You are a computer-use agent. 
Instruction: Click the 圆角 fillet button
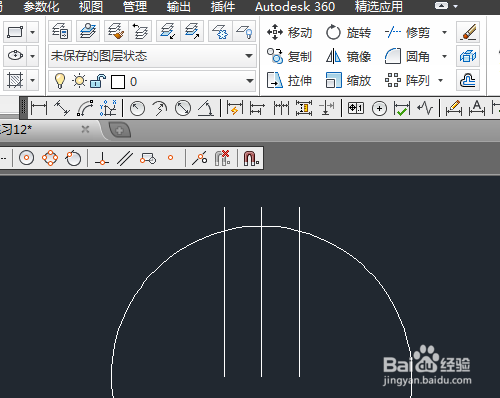click(407, 56)
